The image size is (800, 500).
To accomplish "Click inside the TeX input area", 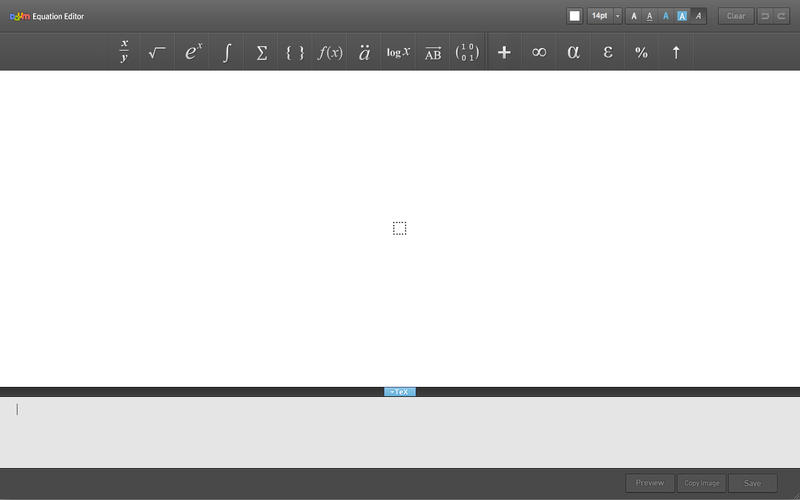I will (x=400, y=430).
